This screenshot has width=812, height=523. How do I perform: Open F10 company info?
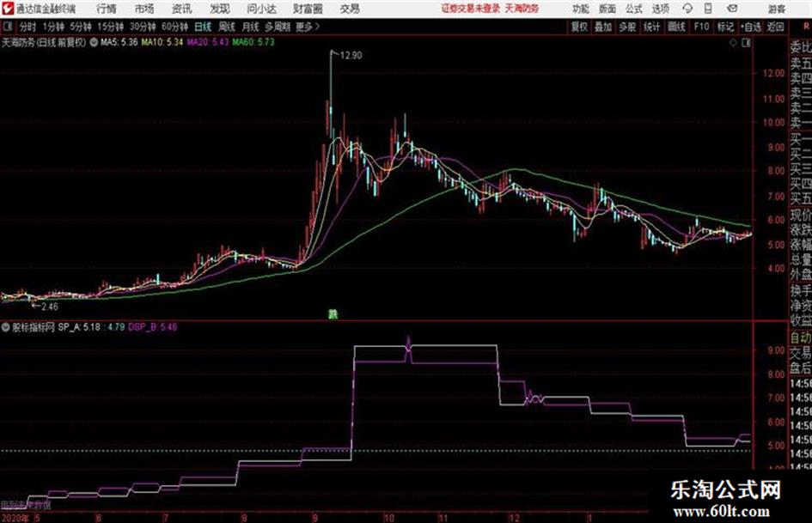[x=701, y=27]
